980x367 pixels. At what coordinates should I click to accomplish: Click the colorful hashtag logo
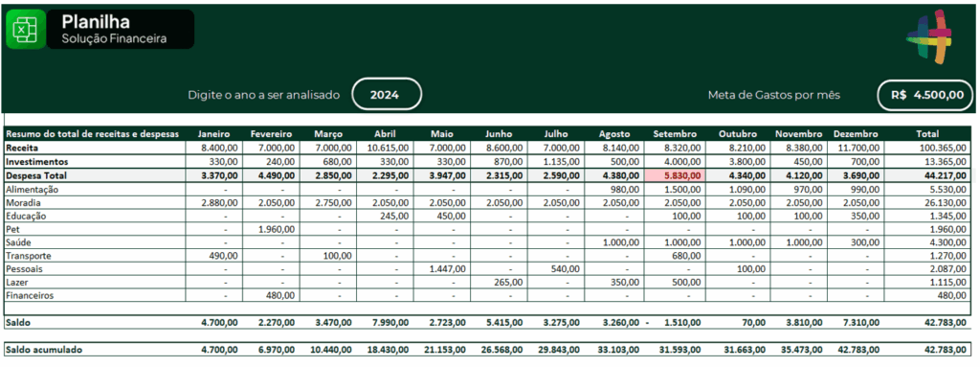tap(929, 37)
